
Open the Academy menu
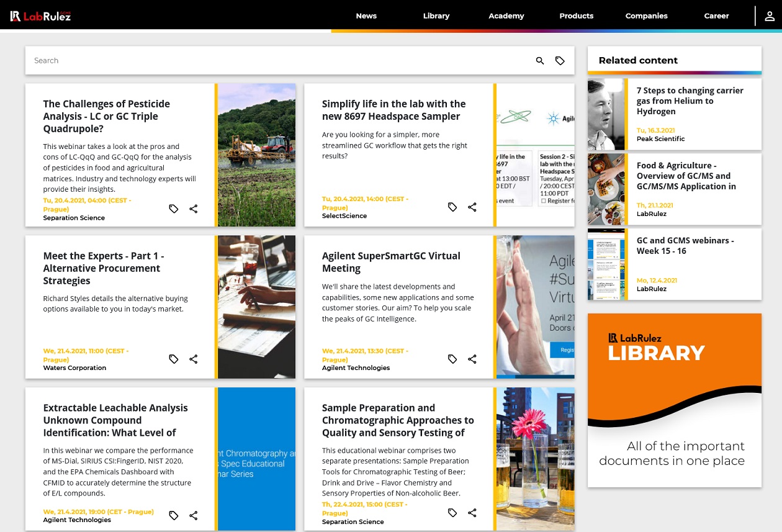(506, 16)
